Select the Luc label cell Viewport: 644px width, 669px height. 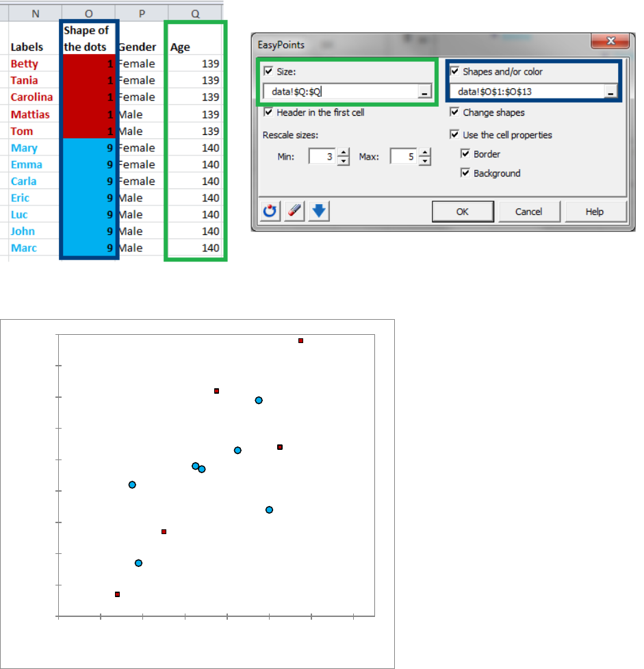click(x=36, y=214)
